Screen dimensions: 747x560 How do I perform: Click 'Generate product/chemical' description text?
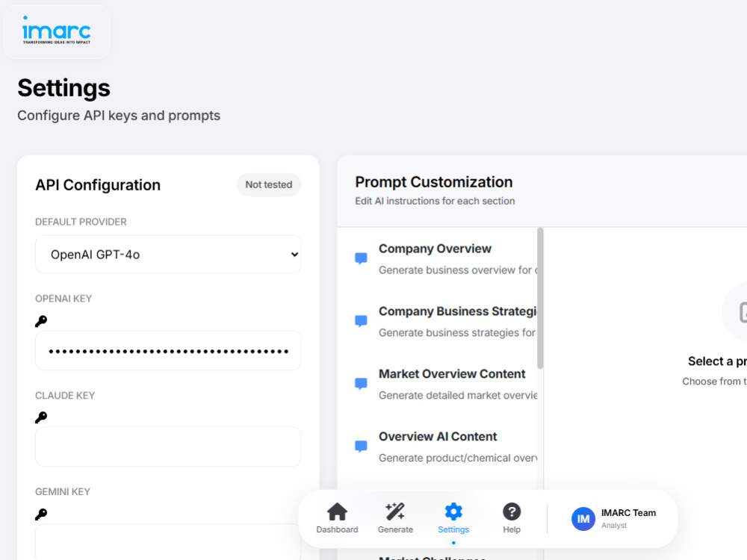coord(458,458)
